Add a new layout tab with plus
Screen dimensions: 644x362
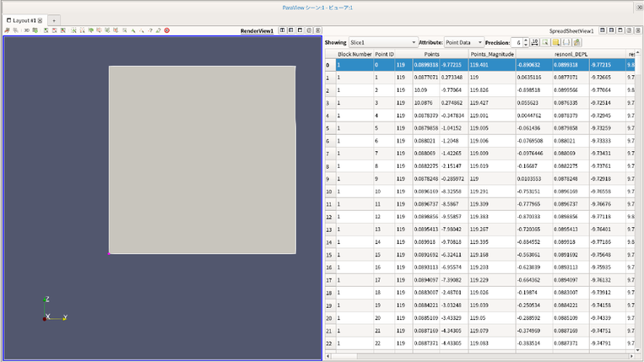[54, 20]
